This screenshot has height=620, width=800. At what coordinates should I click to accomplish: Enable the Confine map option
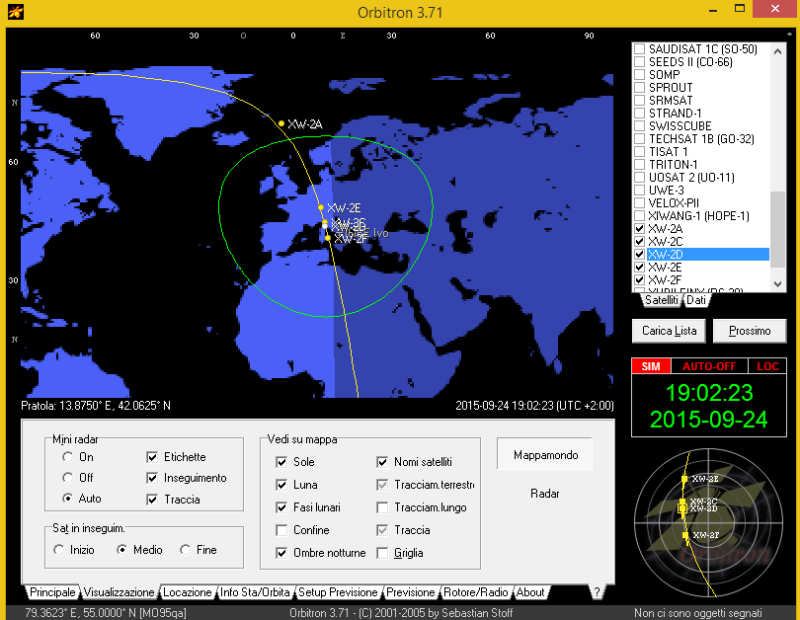[x=281, y=530]
